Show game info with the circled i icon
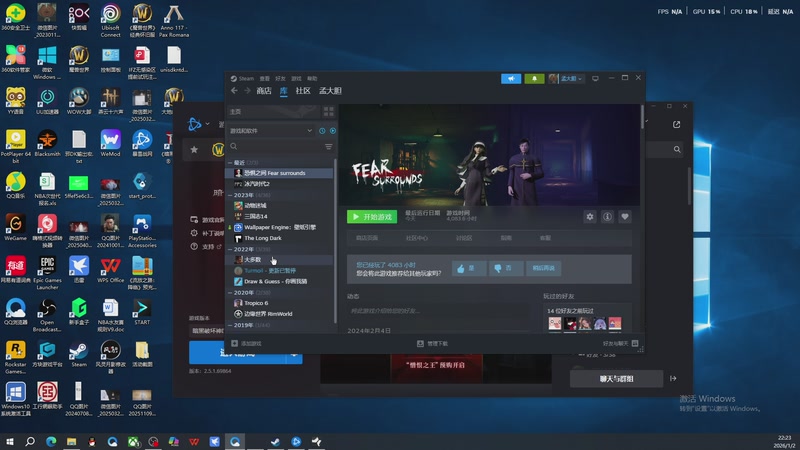 [x=607, y=217]
